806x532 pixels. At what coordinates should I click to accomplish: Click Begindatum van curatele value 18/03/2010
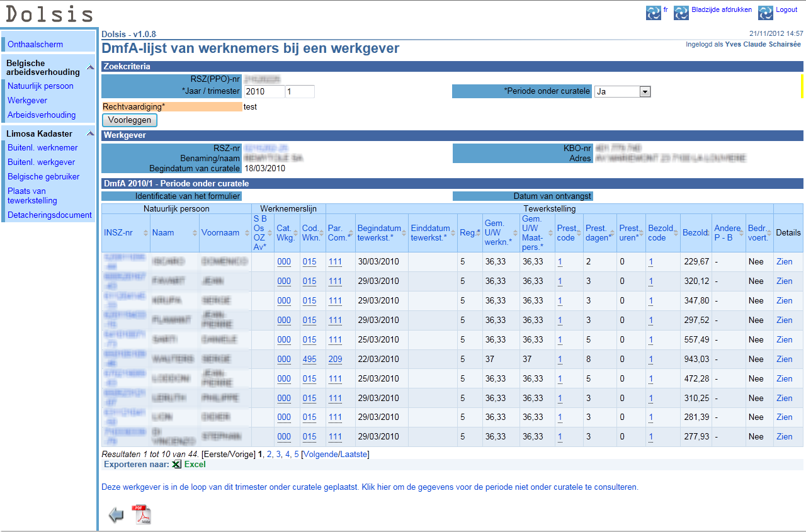(265, 169)
